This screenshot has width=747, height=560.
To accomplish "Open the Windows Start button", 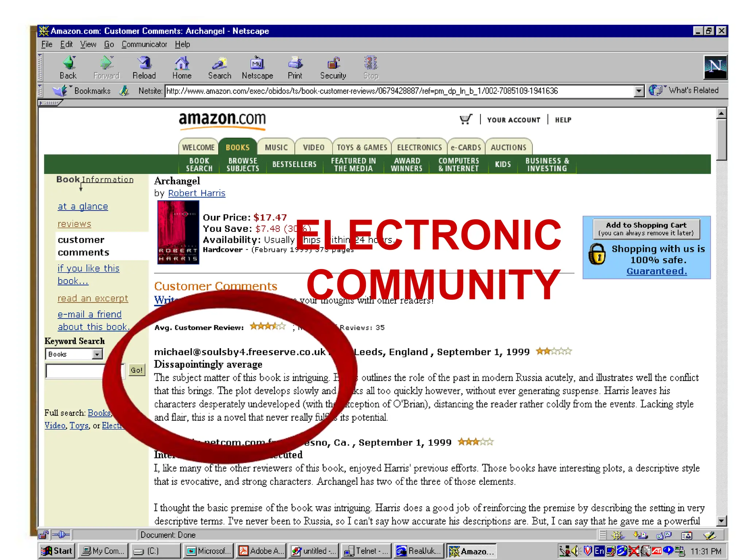I will 57,551.
